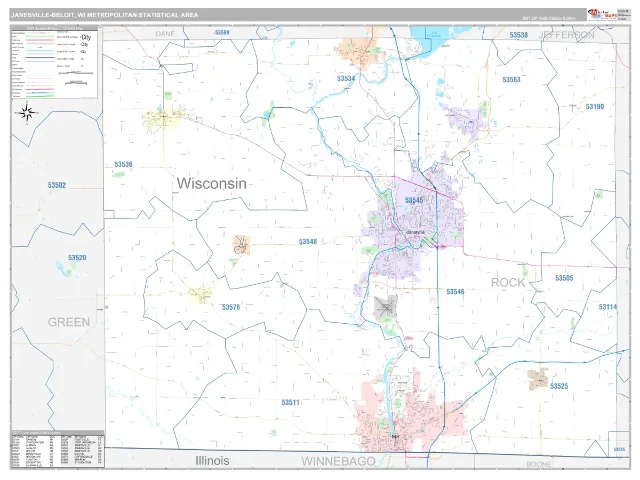Viewport: 640px width, 480px height.
Task: Click the WINNEBAGO county label
Action: (x=338, y=461)
